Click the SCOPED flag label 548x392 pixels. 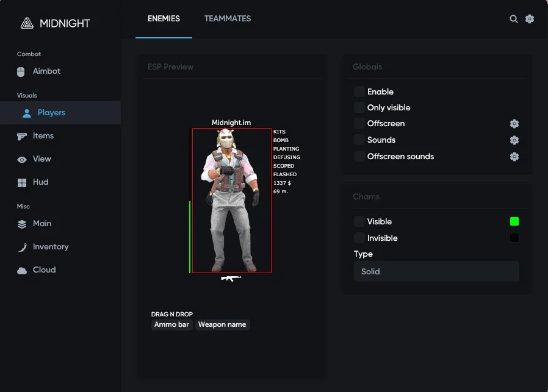pyautogui.click(x=284, y=166)
